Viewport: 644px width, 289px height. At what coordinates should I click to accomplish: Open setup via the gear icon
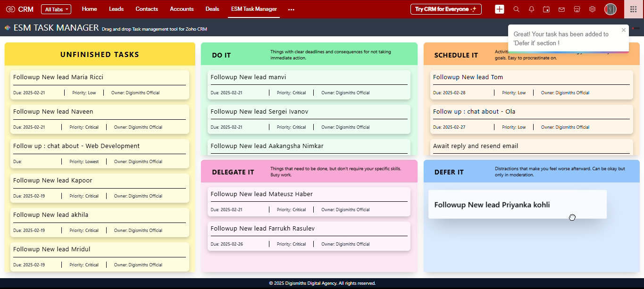[x=592, y=9]
